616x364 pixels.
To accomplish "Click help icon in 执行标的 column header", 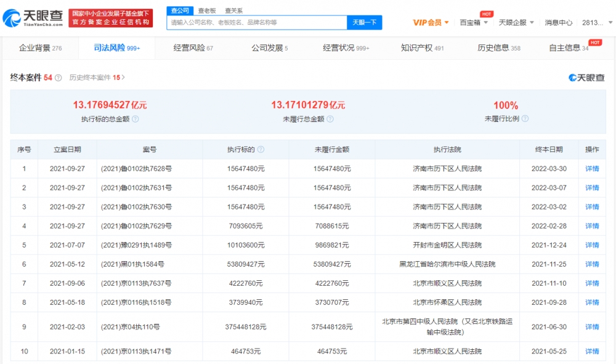I will pyautogui.click(x=261, y=150).
